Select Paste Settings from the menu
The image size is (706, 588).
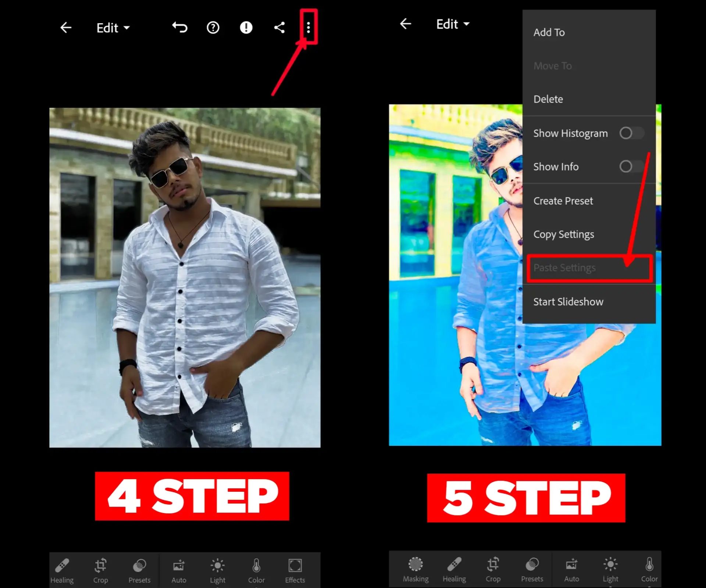(x=565, y=268)
